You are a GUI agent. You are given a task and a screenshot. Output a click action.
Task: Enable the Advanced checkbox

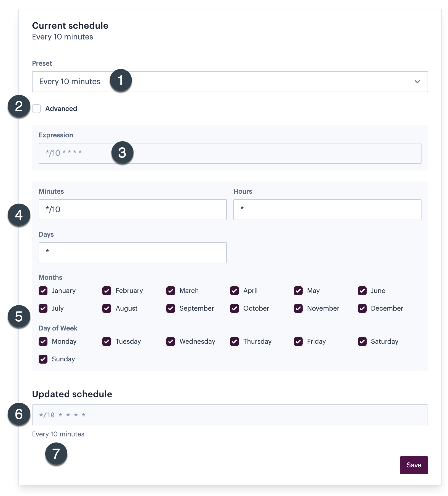36,109
